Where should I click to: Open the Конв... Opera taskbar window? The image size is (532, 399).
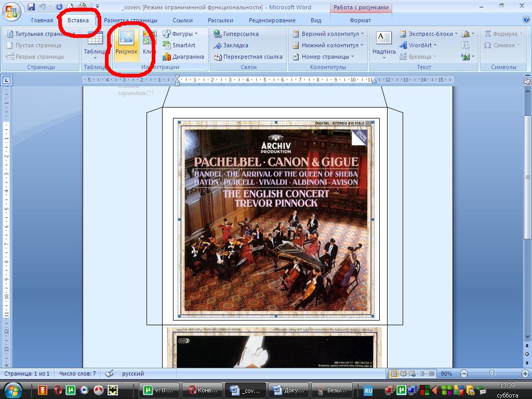click(202, 391)
